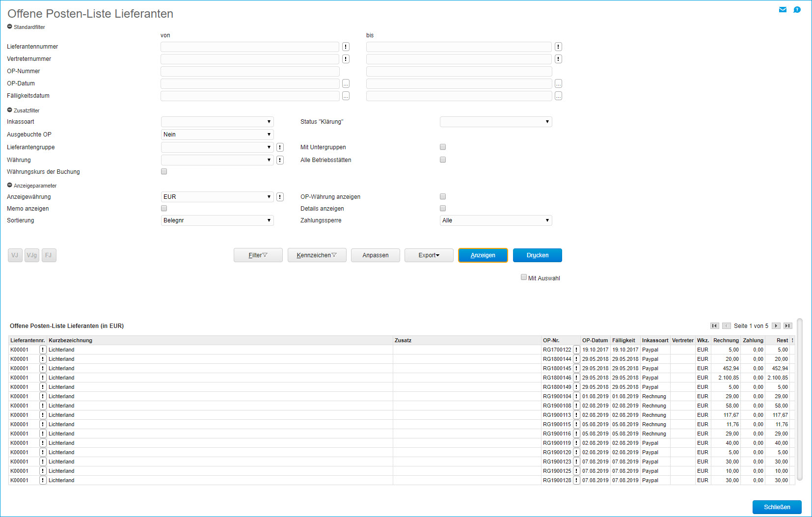The image size is (812, 517).
Task: Open the Ausgebuchte OP dropdown
Action: [217, 135]
